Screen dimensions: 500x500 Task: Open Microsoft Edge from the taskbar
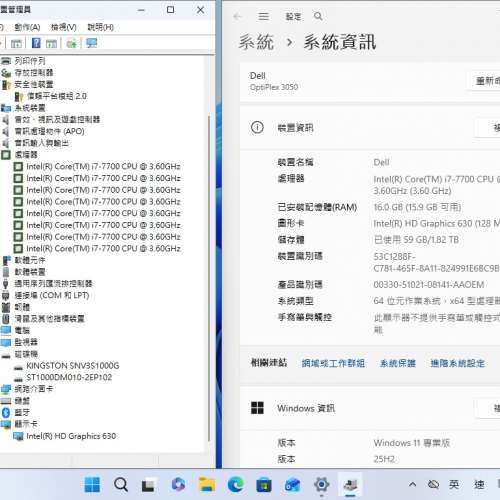point(236,484)
